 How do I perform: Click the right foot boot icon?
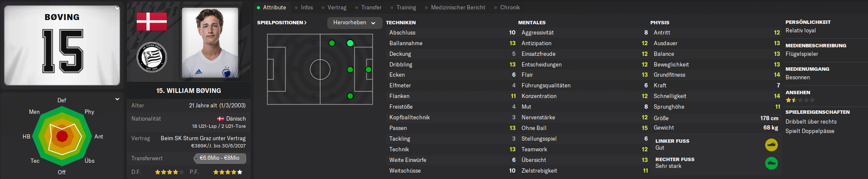[772, 163]
